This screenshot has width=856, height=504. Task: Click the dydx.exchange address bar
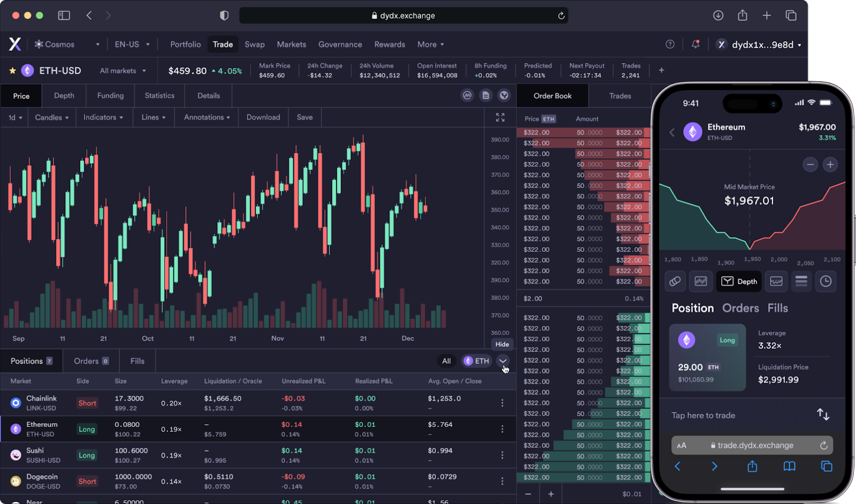[x=404, y=15]
